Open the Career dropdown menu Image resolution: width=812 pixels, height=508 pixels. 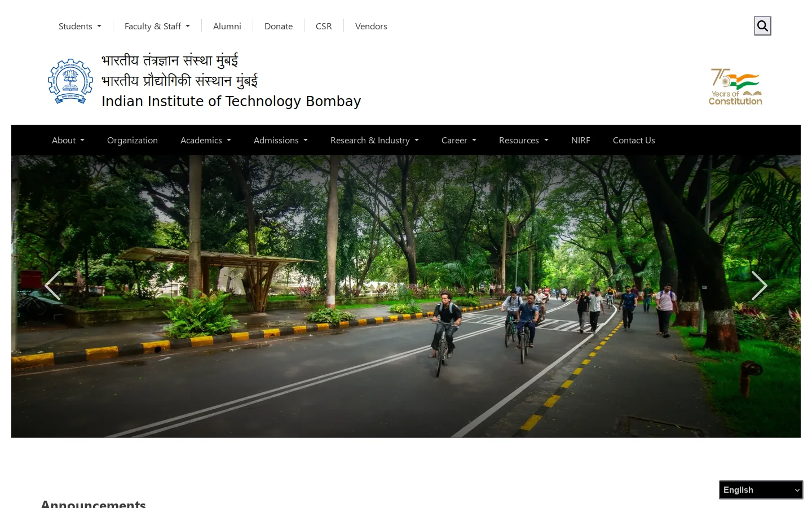coord(459,140)
